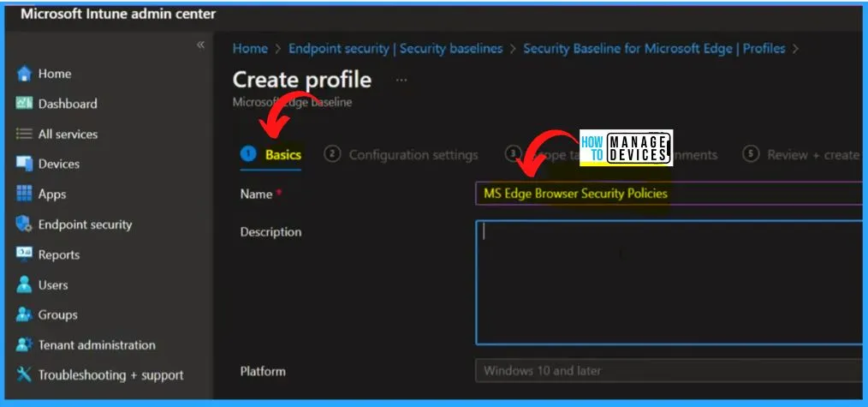Select the Review + create step tab
This screenshot has height=407, width=868.
801,155
